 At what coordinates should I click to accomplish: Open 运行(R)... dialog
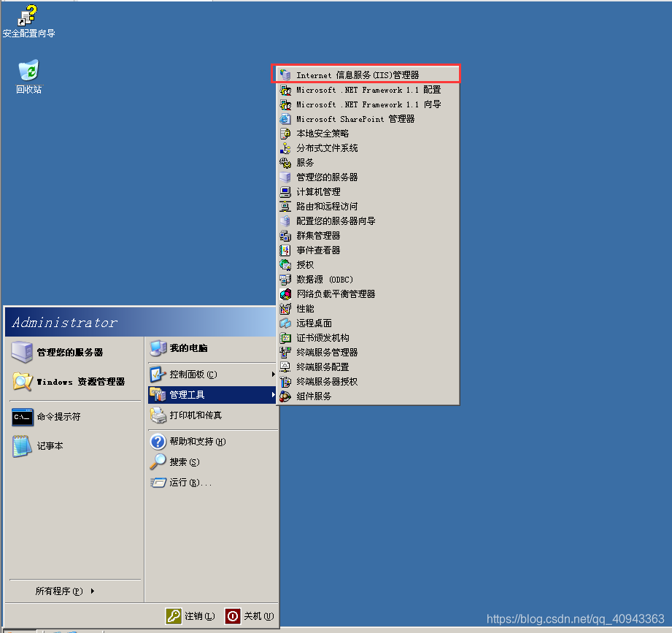click(x=212, y=483)
